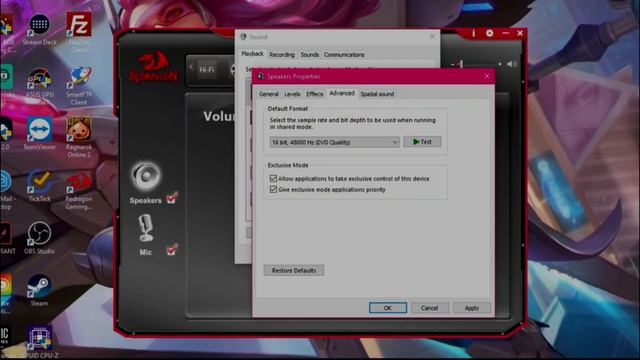Image resolution: width=640 pixels, height=360 pixels.
Task: Click the Sound dialog title icon
Action: click(243, 37)
